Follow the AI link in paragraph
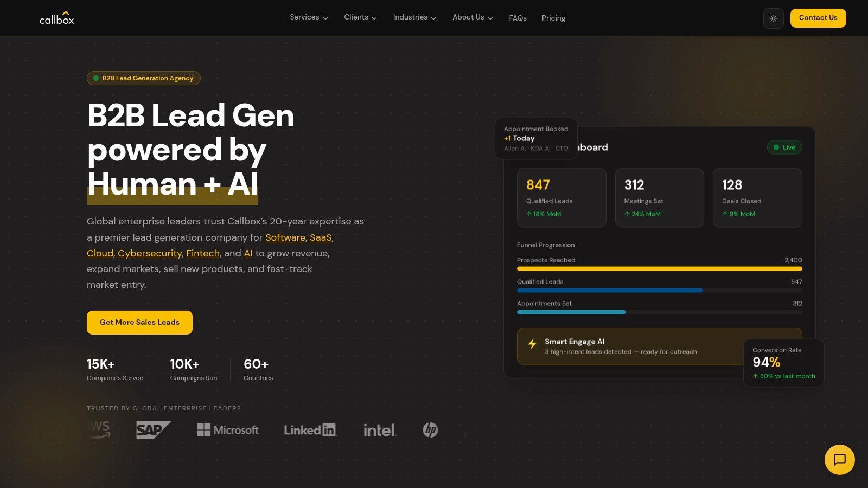 click(248, 253)
